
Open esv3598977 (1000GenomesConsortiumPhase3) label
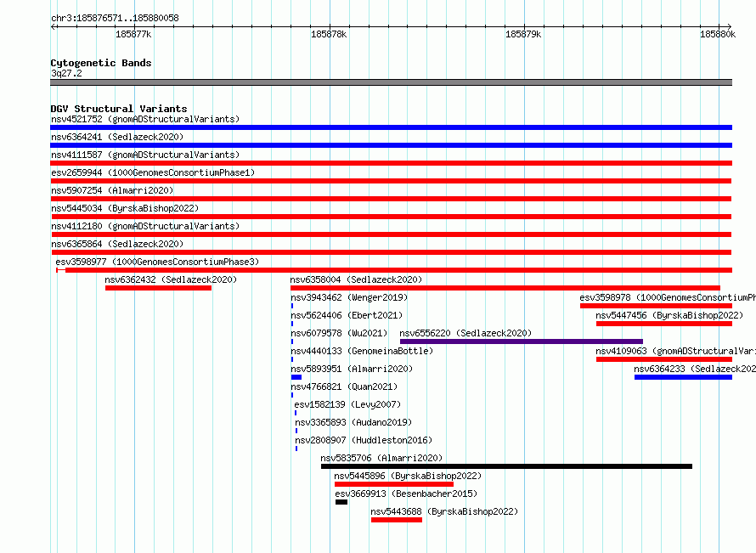click(157, 262)
